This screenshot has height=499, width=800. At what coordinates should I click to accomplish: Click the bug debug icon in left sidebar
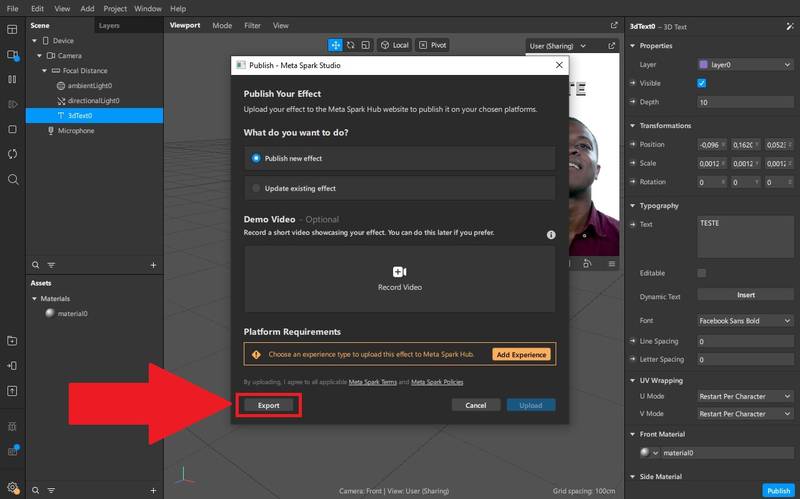click(12, 426)
